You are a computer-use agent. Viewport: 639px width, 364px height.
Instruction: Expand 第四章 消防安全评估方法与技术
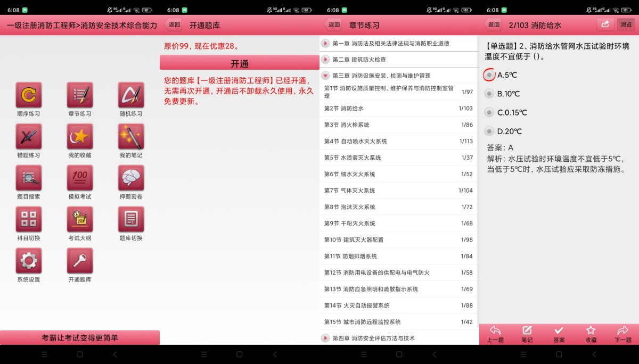click(x=399, y=338)
